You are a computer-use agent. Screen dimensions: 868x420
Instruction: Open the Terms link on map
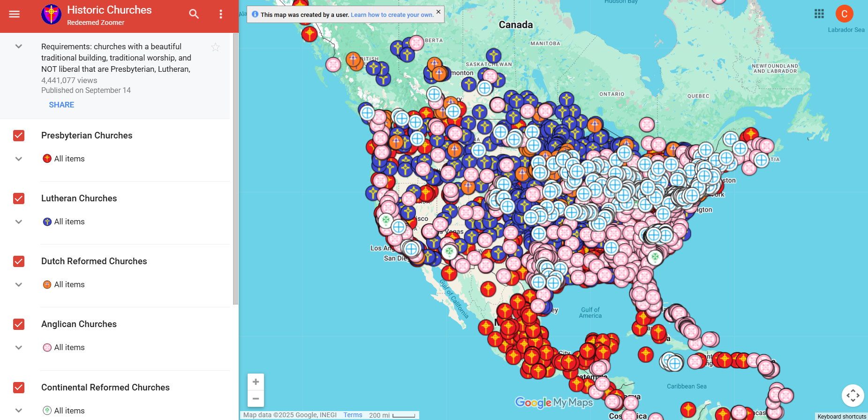[x=353, y=415]
